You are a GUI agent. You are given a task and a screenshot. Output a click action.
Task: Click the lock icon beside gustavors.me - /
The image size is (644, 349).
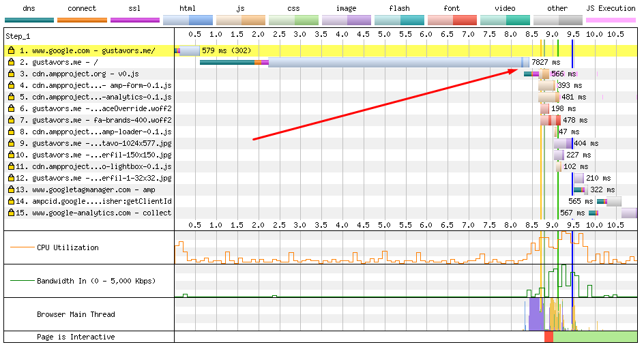pyautogui.click(x=12, y=62)
